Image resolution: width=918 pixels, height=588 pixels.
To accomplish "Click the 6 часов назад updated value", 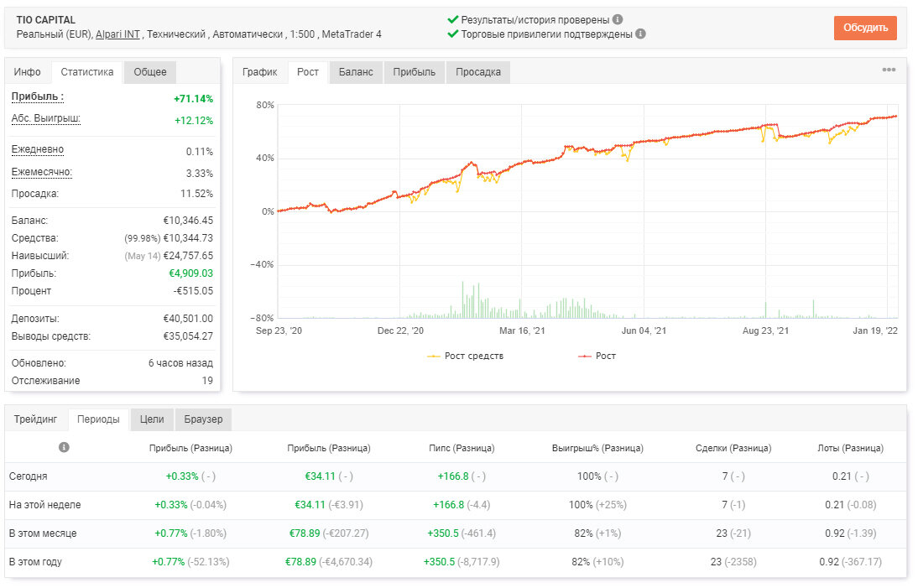I will pyautogui.click(x=180, y=363).
